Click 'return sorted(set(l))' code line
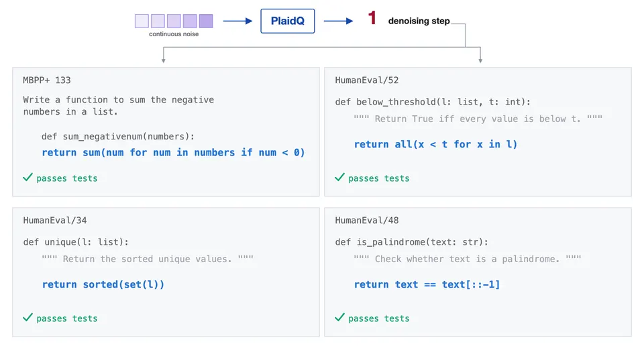 tap(103, 285)
